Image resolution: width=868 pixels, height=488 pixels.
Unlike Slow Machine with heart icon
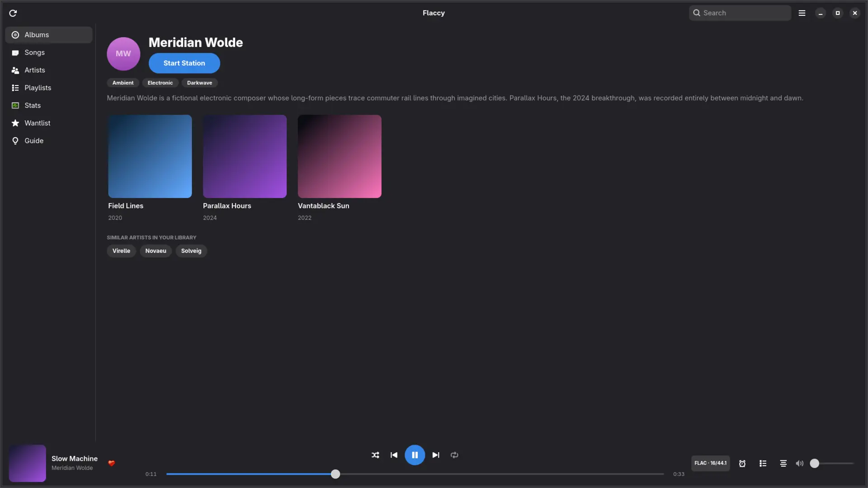(112, 463)
